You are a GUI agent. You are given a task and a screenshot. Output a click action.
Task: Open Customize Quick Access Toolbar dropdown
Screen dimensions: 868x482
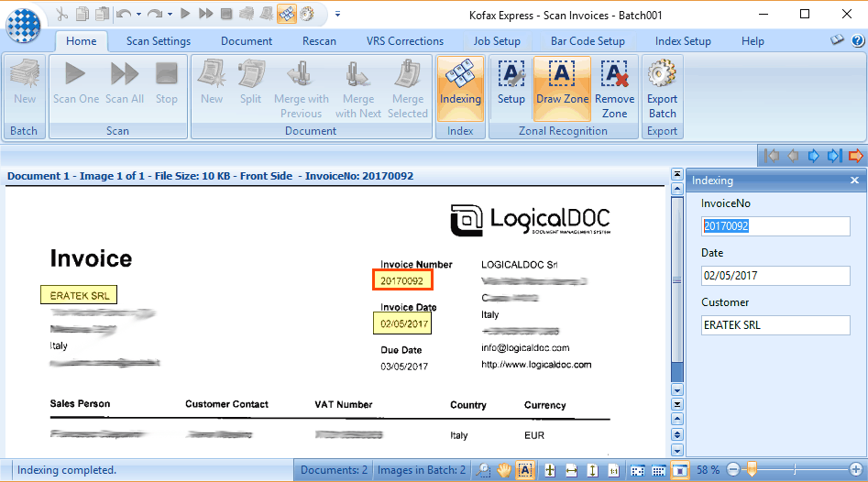[x=337, y=15]
